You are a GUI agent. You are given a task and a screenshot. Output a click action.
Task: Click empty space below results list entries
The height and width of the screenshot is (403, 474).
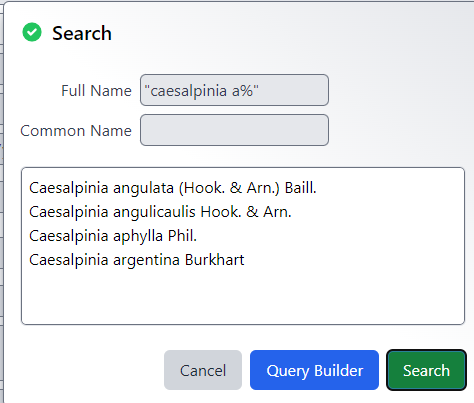pyautogui.click(x=243, y=297)
